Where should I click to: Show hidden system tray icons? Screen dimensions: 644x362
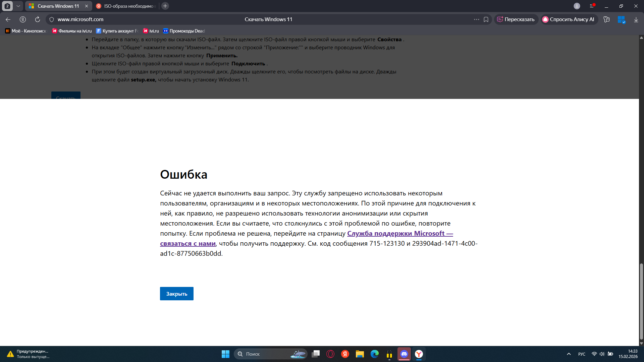tap(569, 354)
